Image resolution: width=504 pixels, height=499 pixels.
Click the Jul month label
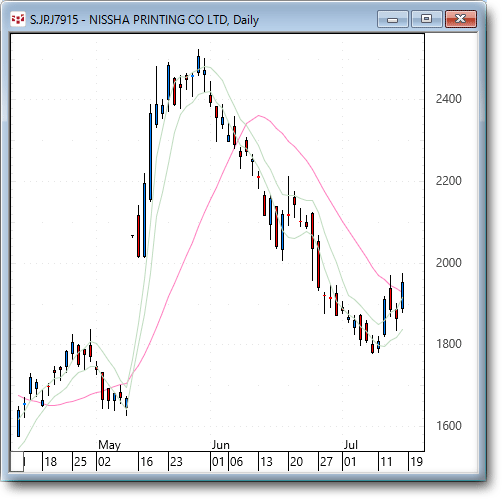pos(350,445)
